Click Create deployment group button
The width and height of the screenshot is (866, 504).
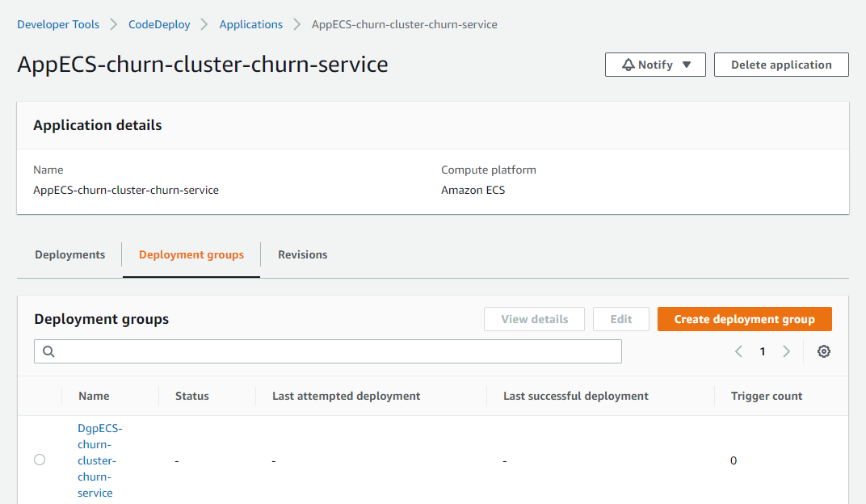(x=745, y=319)
